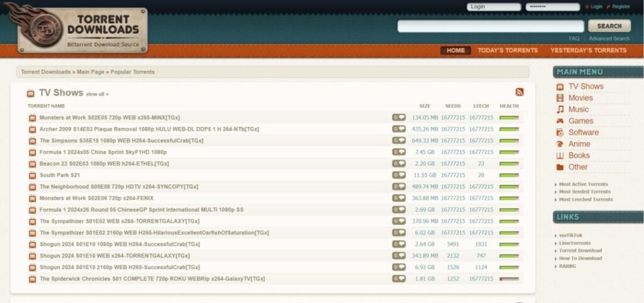Open comments bubble for Shogun 2024 S01E10 1080p

398,244
